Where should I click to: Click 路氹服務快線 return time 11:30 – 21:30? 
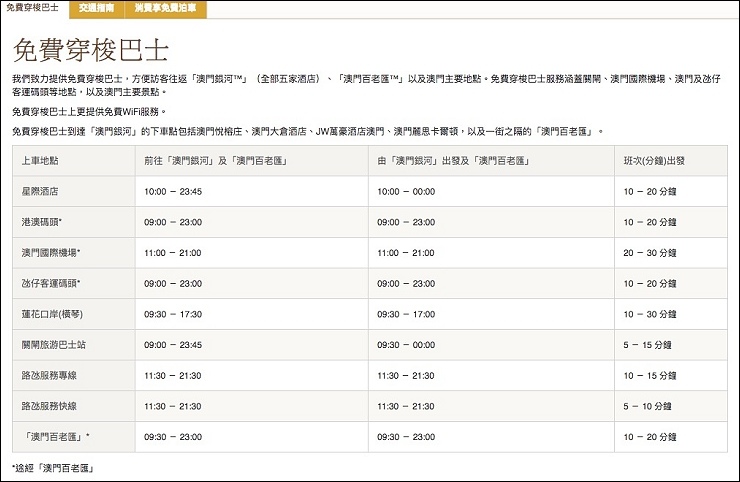(406, 406)
